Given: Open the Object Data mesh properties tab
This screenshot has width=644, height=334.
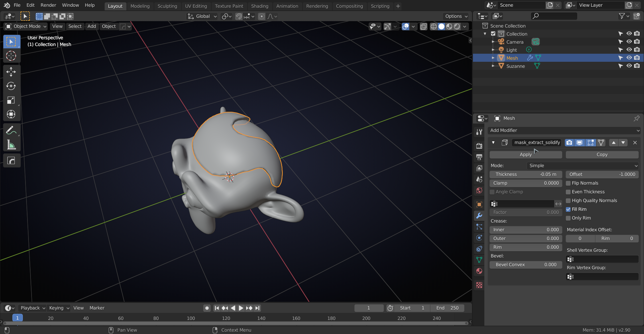Looking at the screenshot, I should (479, 260).
